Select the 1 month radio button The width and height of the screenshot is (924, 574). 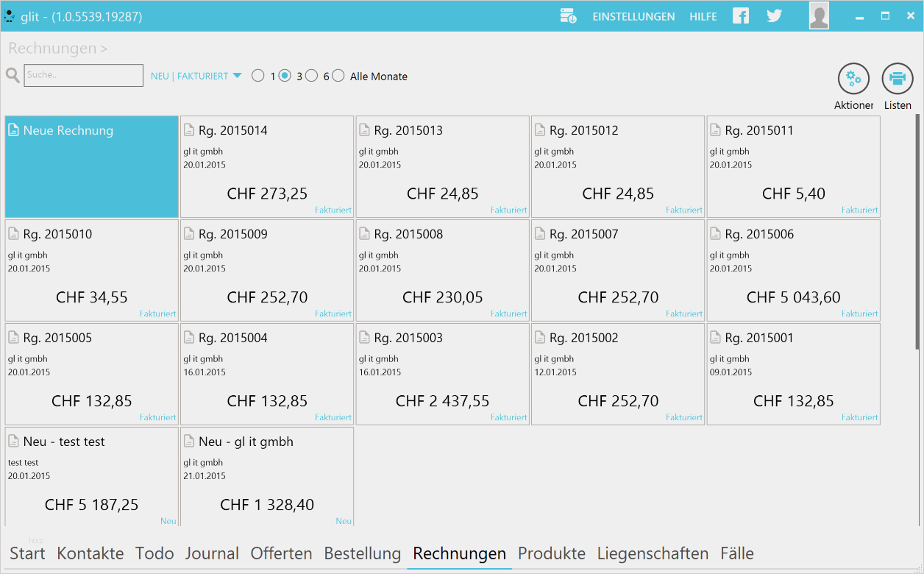coord(257,76)
